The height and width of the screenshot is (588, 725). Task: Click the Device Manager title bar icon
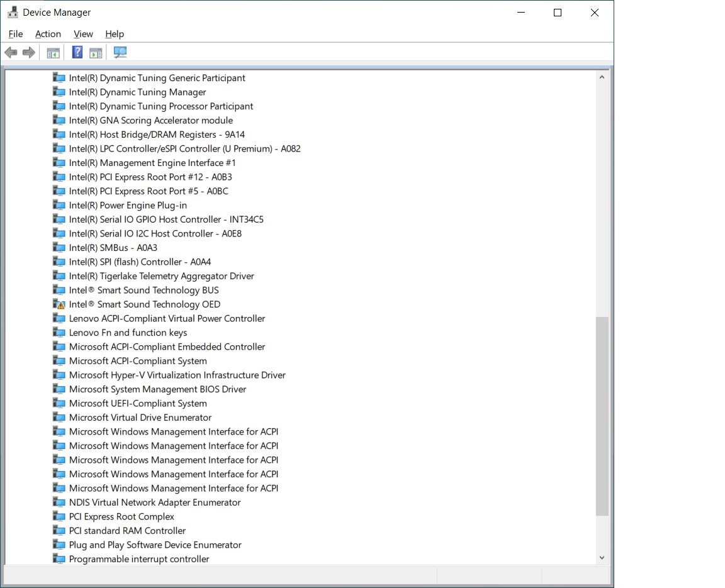[x=13, y=13]
